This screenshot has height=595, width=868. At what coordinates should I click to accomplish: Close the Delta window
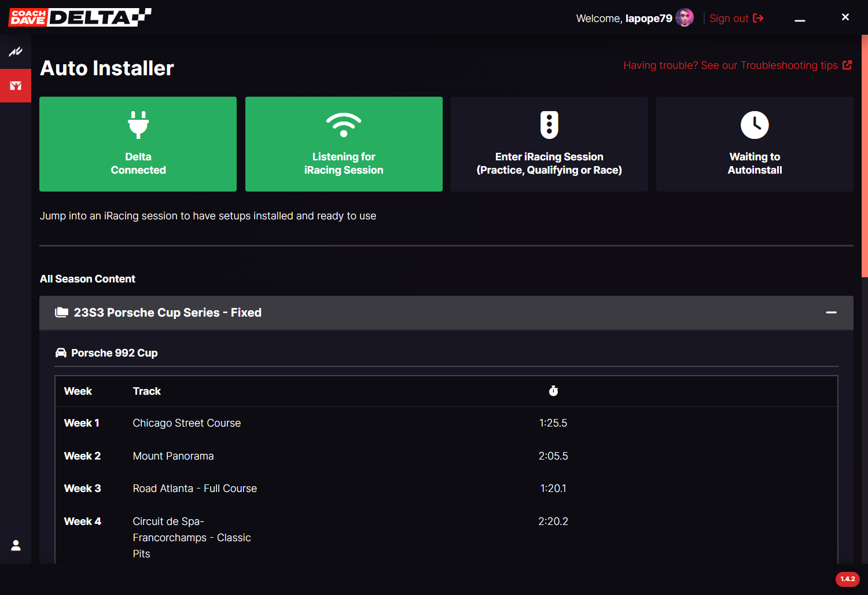[845, 17]
